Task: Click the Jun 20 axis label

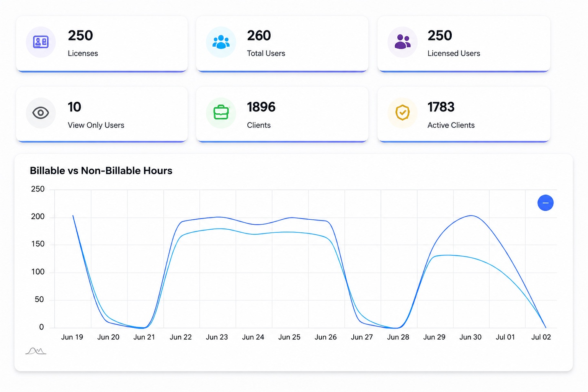Action: [108, 337]
